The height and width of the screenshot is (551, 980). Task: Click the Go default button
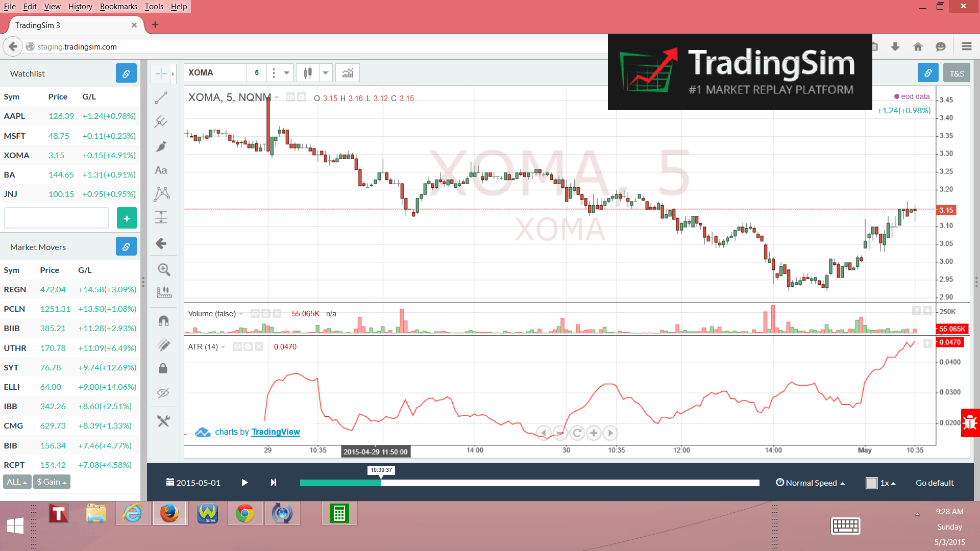935,483
